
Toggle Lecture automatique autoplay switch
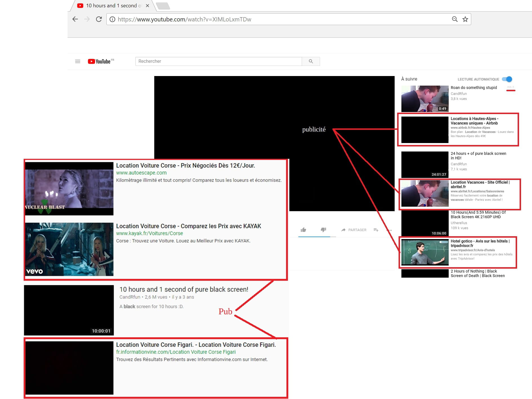click(x=507, y=79)
